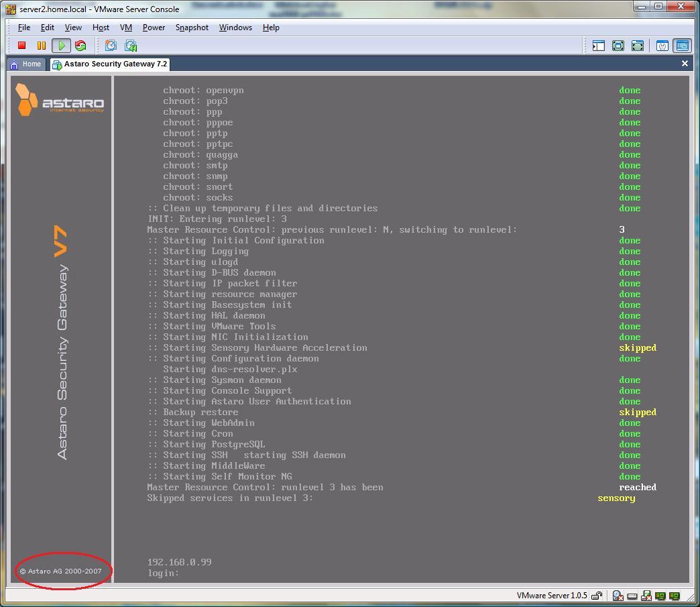Click the 'Starting VMware Tools' console line
700x607 pixels.
click(x=212, y=326)
